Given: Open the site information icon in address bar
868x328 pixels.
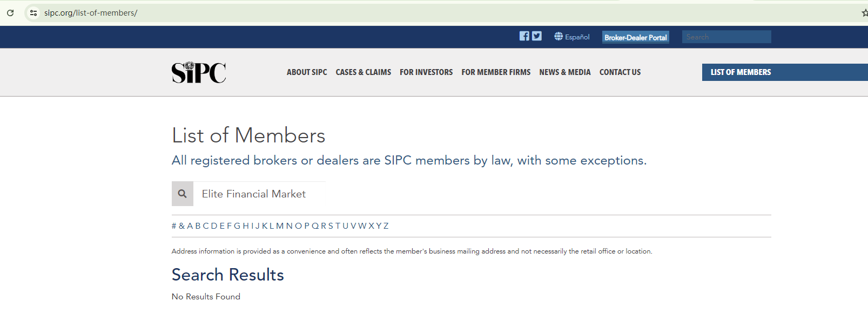Looking at the screenshot, I should 33,13.
